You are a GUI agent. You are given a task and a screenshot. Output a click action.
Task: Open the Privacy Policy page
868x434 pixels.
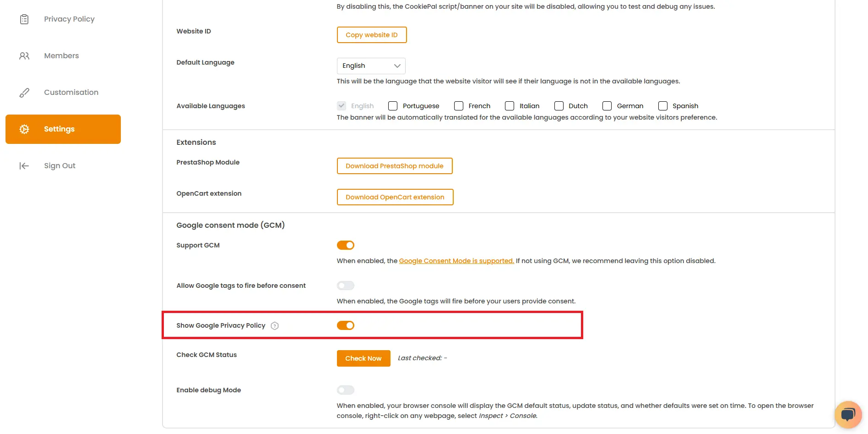(x=69, y=19)
